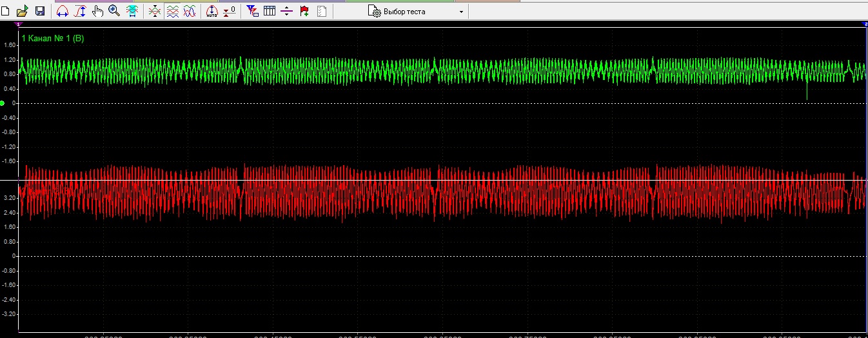Activate the hand pan tool

coord(97,11)
